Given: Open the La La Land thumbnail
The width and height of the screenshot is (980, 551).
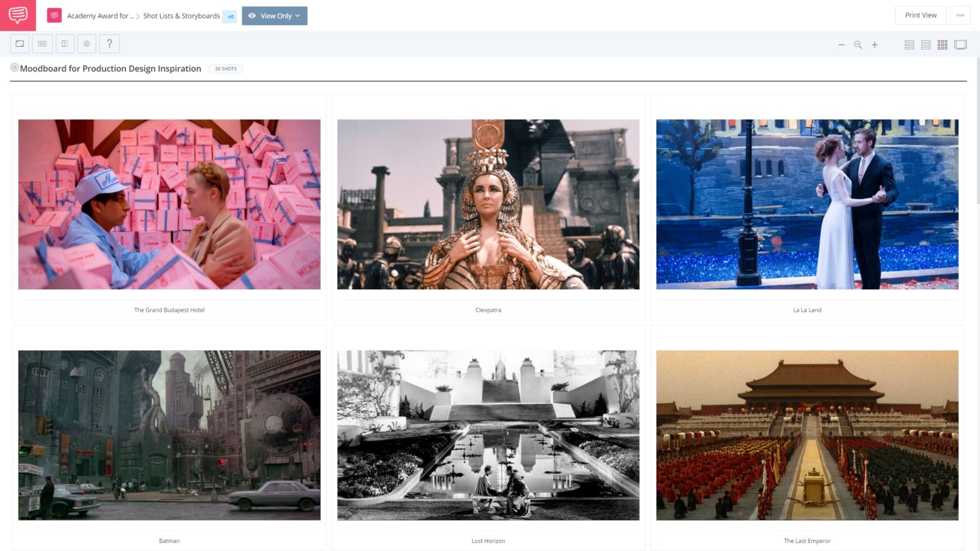Looking at the screenshot, I should 807,204.
